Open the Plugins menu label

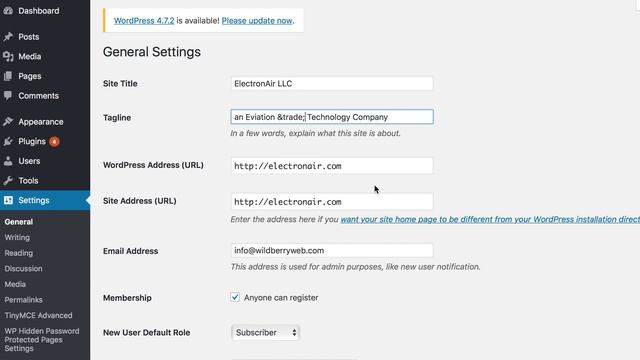32,141
